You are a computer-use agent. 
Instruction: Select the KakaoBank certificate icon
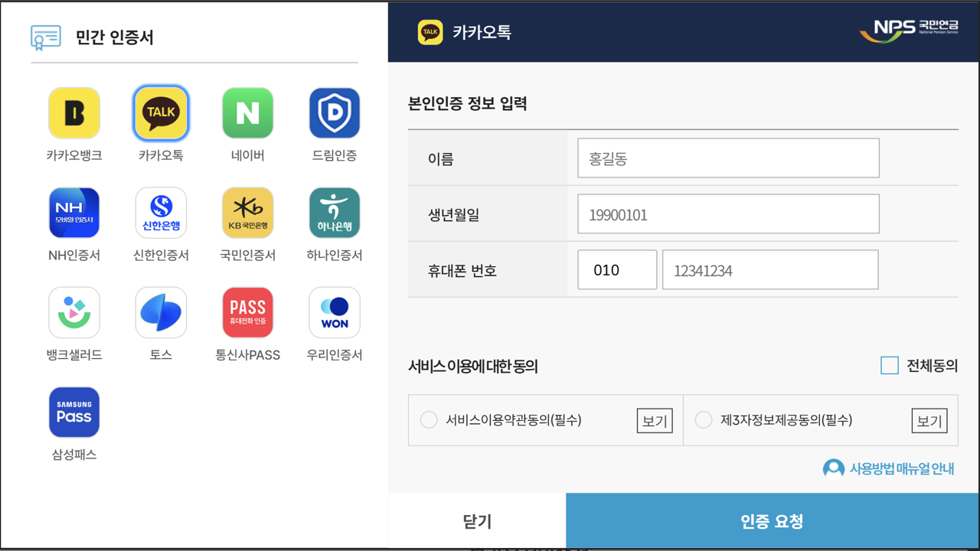pyautogui.click(x=74, y=113)
